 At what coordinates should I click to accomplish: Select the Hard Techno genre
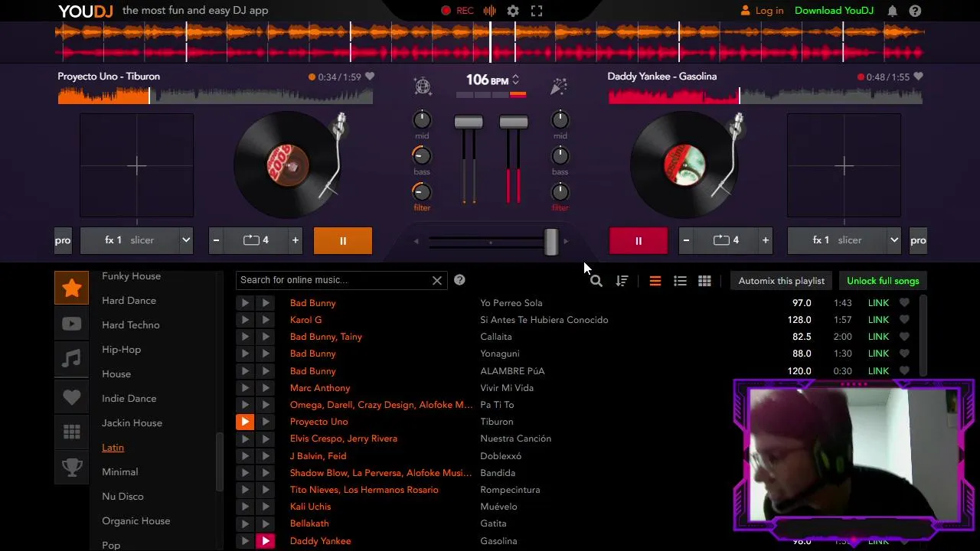pos(131,325)
